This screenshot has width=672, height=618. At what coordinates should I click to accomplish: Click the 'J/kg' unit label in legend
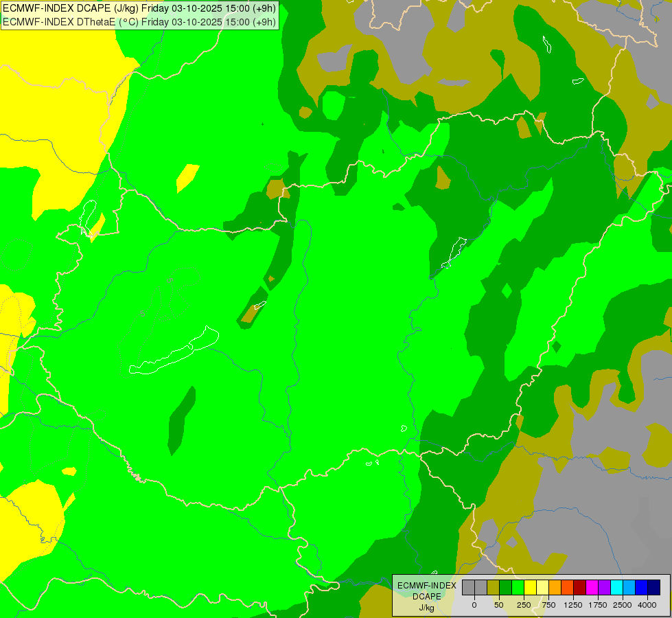[426, 608]
